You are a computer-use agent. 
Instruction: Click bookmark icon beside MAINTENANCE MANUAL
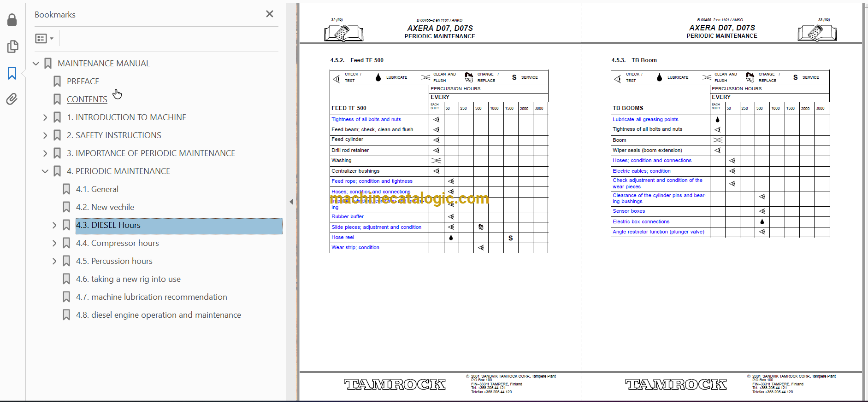[48, 64]
